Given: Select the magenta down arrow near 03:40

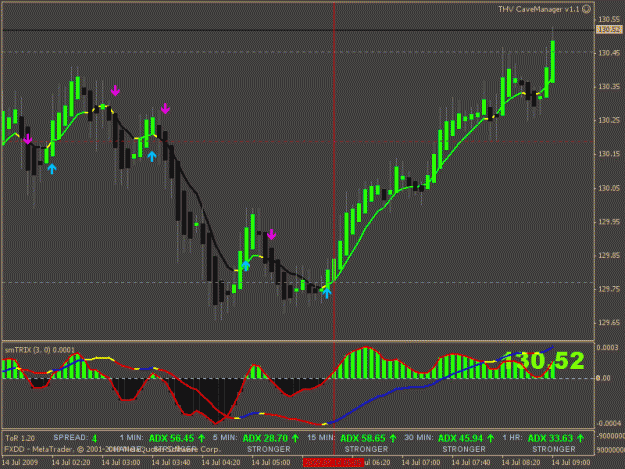Looking at the screenshot, I should [165, 108].
